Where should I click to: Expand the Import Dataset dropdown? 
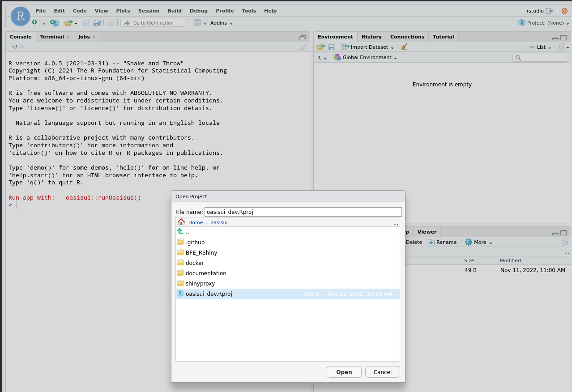(x=367, y=47)
